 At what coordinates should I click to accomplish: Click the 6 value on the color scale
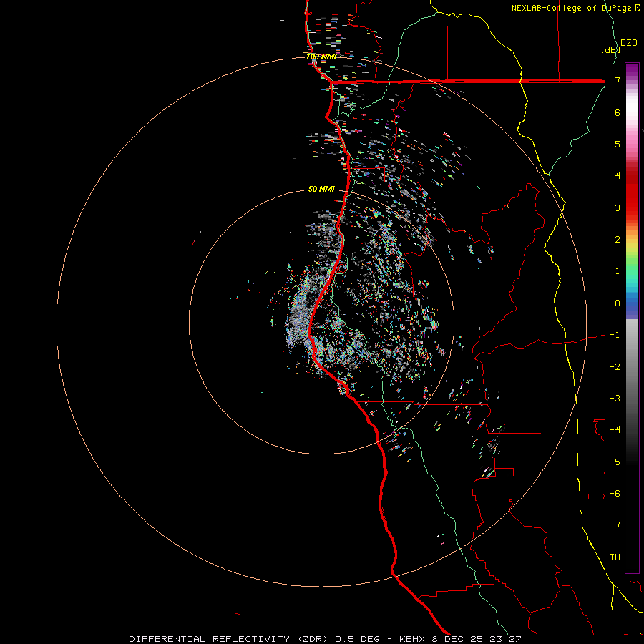(x=618, y=112)
